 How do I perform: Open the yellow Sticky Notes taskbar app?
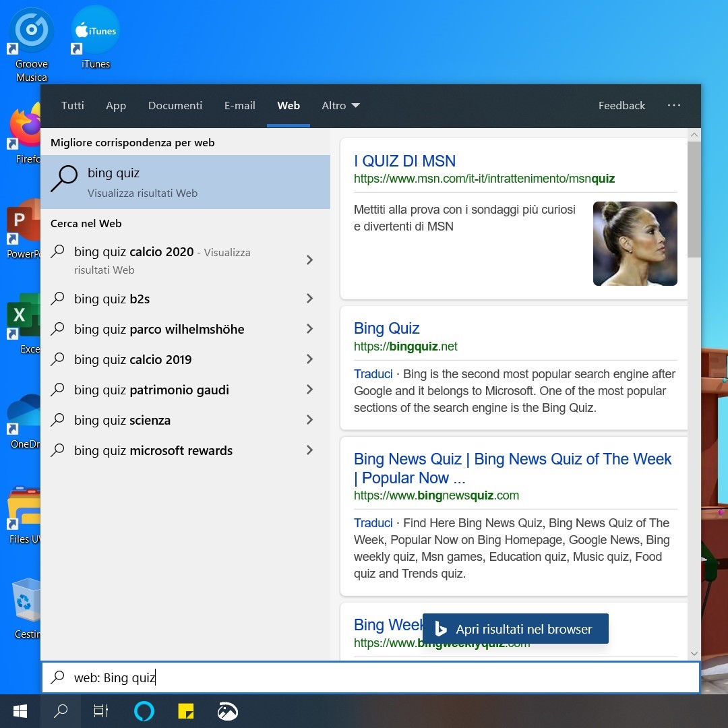pos(186,711)
